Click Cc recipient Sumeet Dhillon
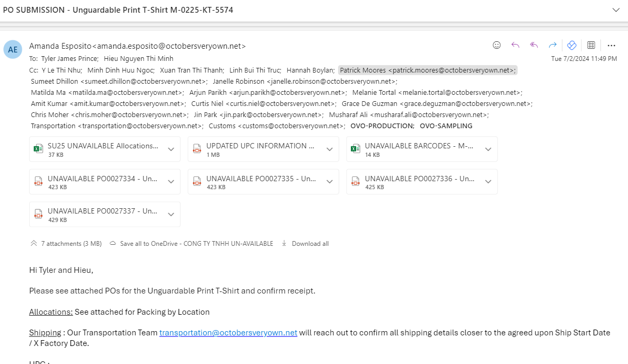Image resolution: width=628 pixels, height=364 pixels. (119, 81)
